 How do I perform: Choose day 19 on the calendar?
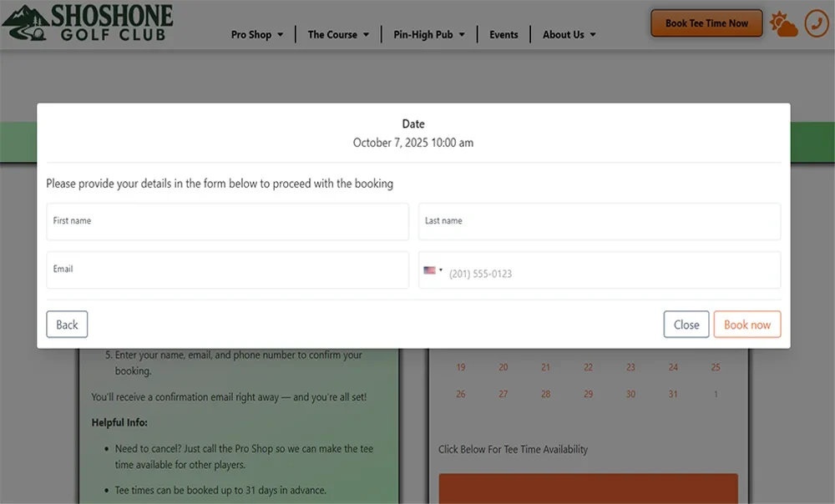pyautogui.click(x=461, y=367)
